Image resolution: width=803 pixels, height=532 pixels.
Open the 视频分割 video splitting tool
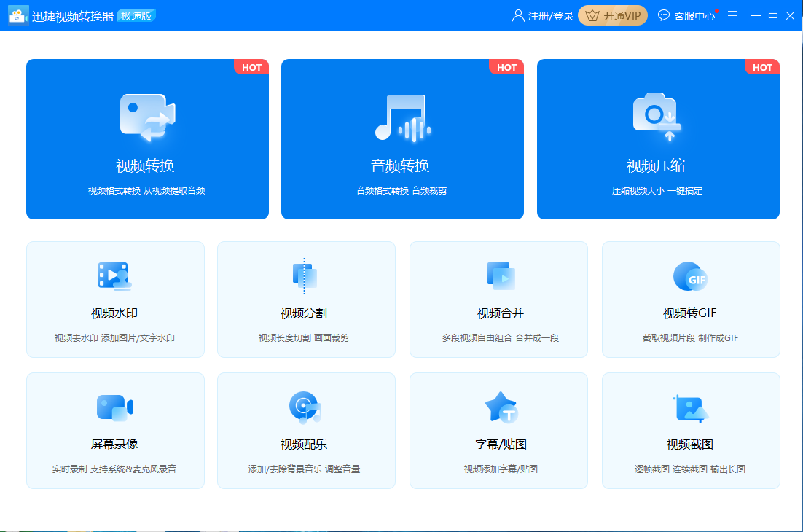[306, 299]
